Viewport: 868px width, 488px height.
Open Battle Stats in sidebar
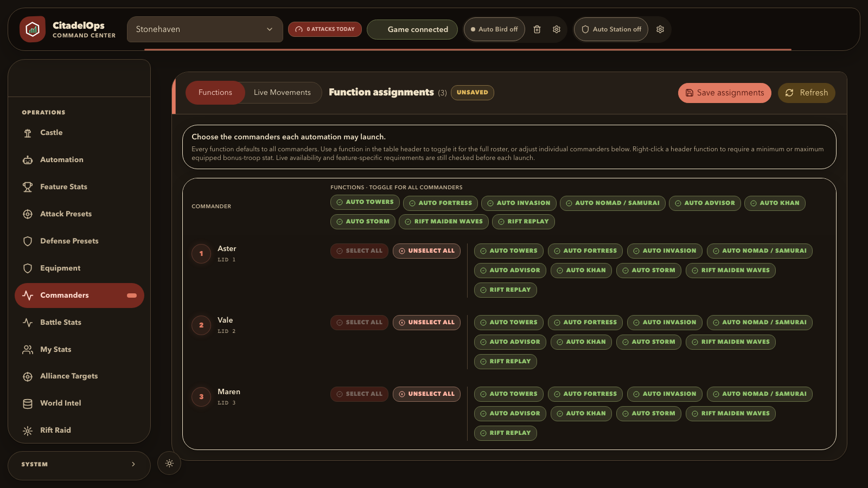coord(79,323)
